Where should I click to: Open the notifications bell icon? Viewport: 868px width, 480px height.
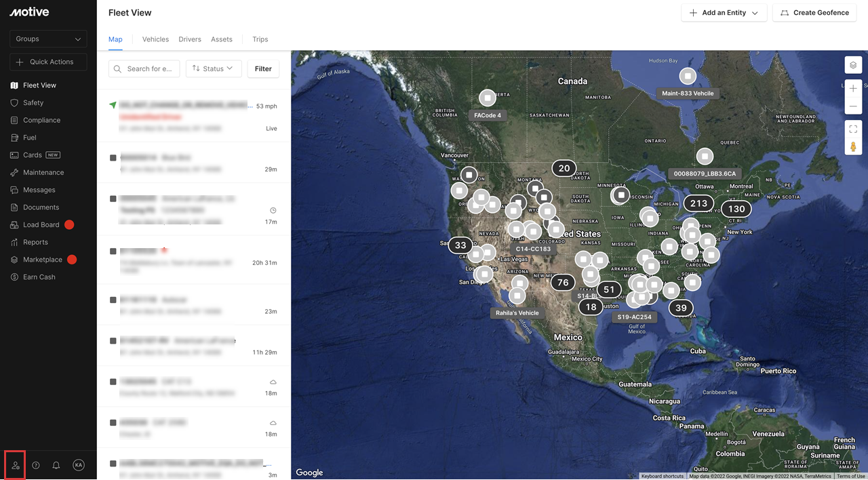[56, 465]
